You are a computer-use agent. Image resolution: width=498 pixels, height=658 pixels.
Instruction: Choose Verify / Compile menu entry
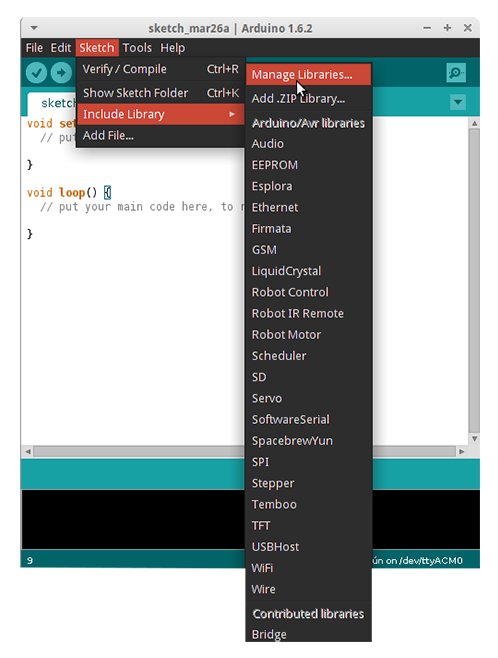160,69
